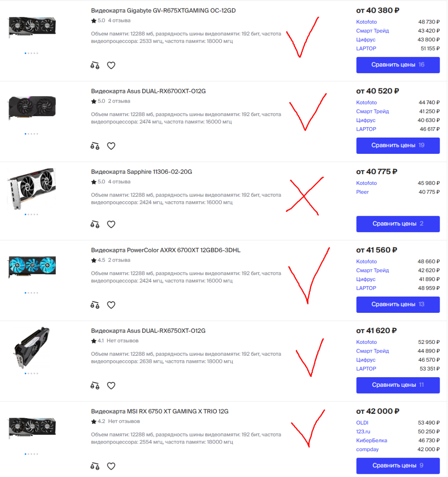The image size is (448, 477).
Task: Open compday offer for MSI RX 6750 XT
Action: pyautogui.click(x=367, y=450)
